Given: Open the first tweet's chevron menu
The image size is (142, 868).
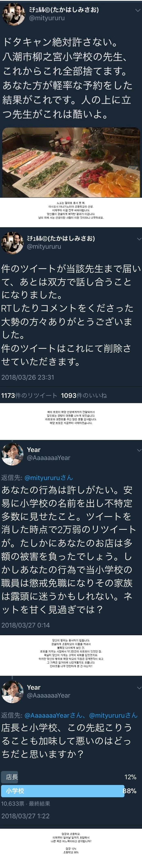Looking at the screenshot, I should pos(137,10).
